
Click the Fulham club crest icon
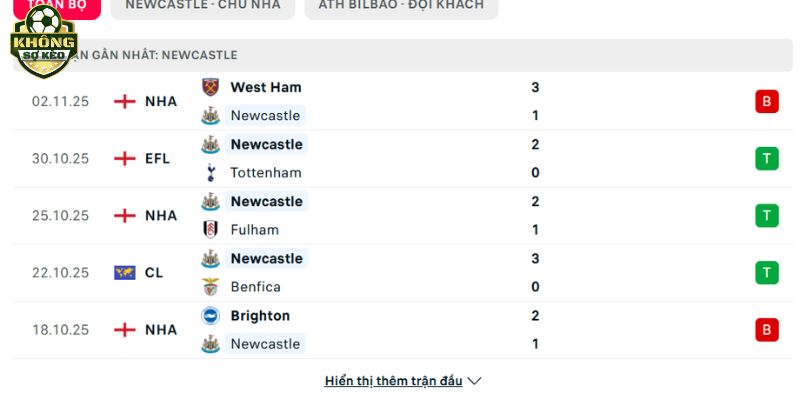pos(210,229)
